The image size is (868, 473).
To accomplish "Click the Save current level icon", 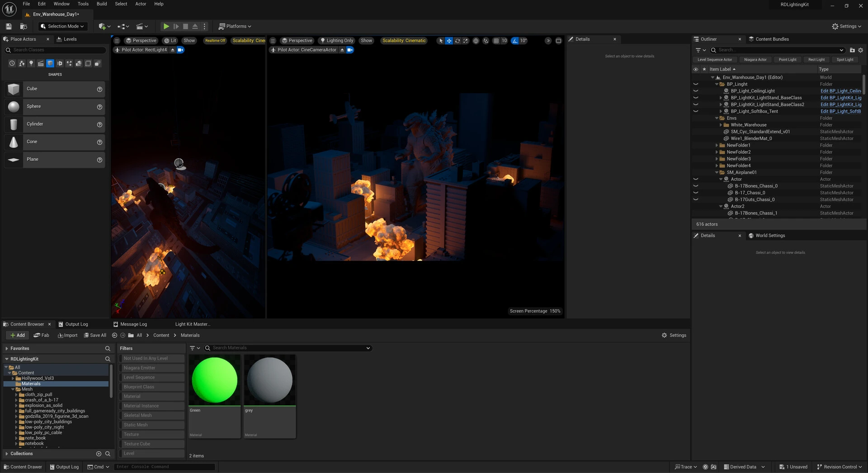I will tap(9, 26).
